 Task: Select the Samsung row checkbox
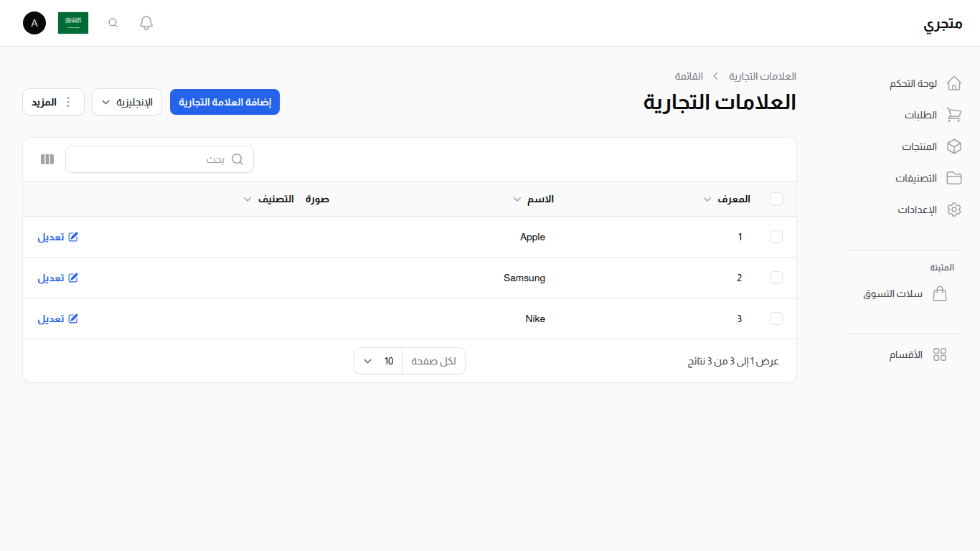pos(776,278)
